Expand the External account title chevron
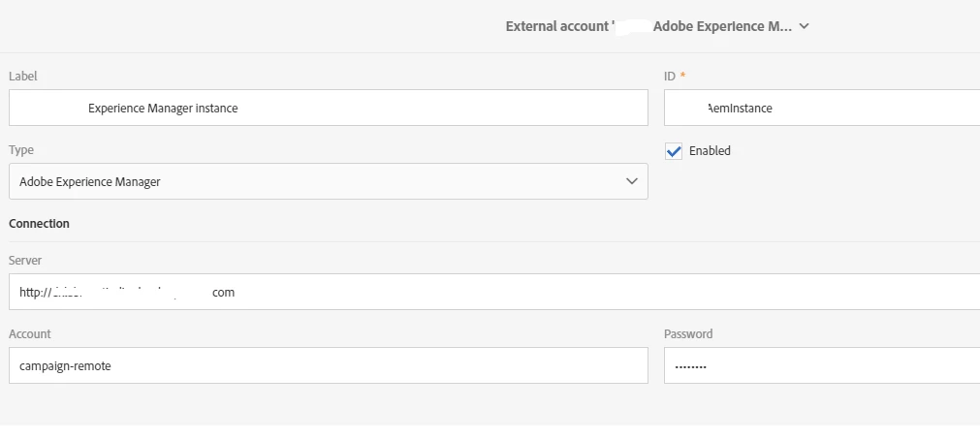The image size is (980, 440). 804,27
